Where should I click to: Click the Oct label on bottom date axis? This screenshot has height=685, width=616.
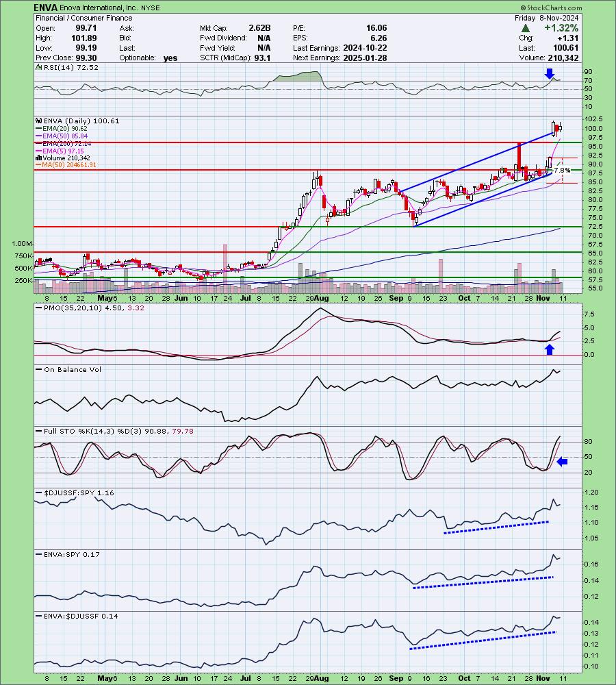click(465, 678)
